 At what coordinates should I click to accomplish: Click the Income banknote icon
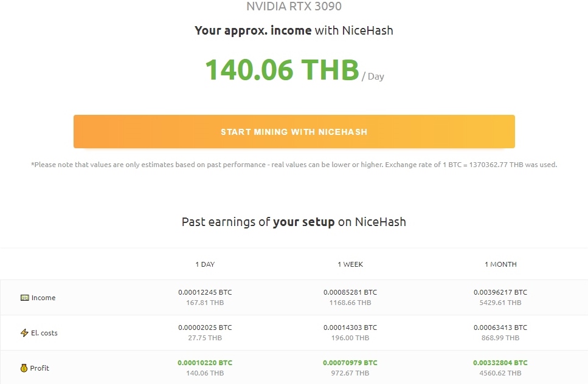(24, 298)
